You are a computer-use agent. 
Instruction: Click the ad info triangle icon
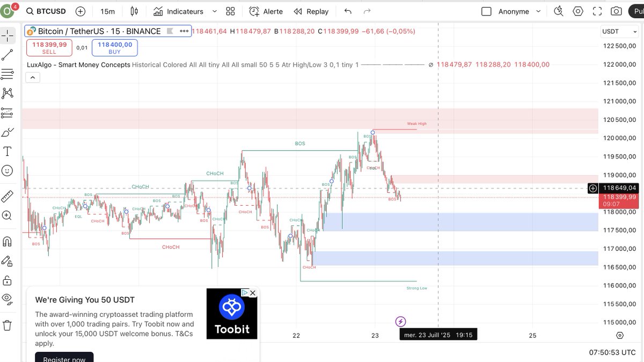click(x=244, y=293)
